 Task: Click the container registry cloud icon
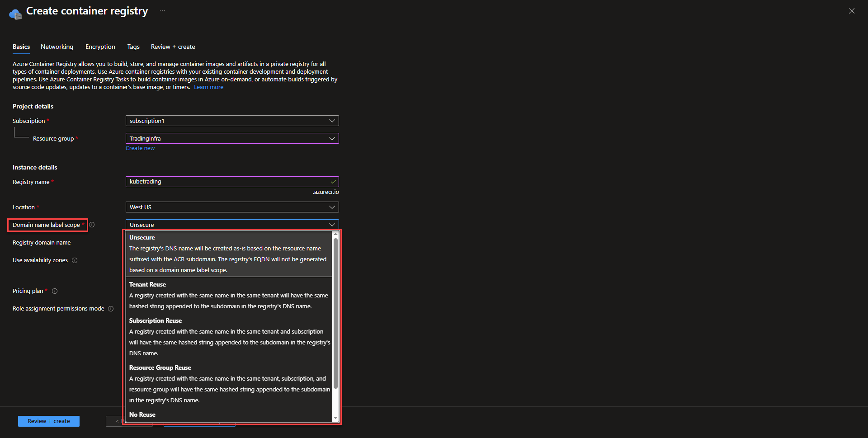15,14
